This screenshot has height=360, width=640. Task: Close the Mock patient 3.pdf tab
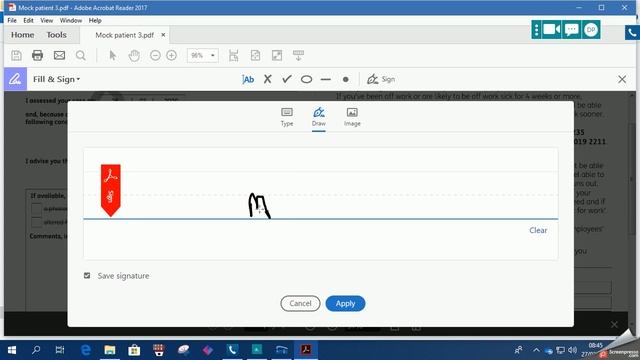(163, 35)
